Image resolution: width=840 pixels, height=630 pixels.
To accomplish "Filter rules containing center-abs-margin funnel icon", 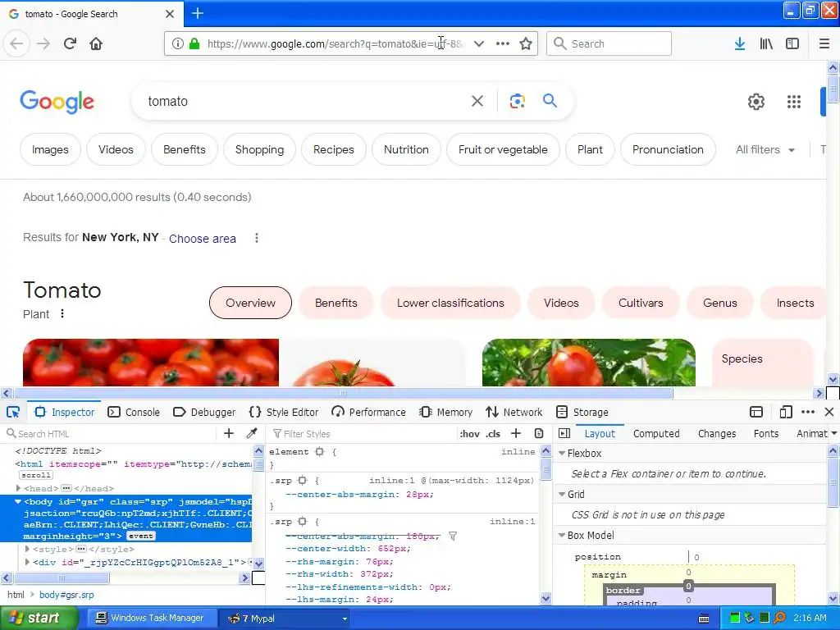I will [x=453, y=536].
